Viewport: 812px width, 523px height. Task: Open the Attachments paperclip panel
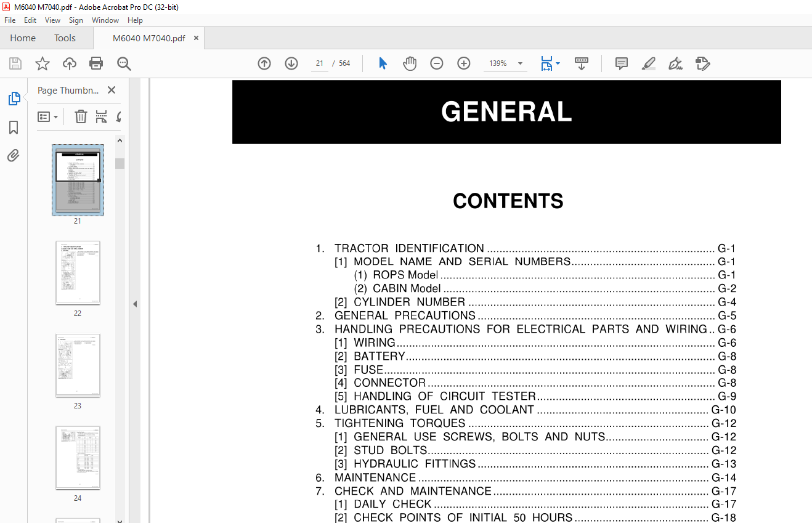14,155
